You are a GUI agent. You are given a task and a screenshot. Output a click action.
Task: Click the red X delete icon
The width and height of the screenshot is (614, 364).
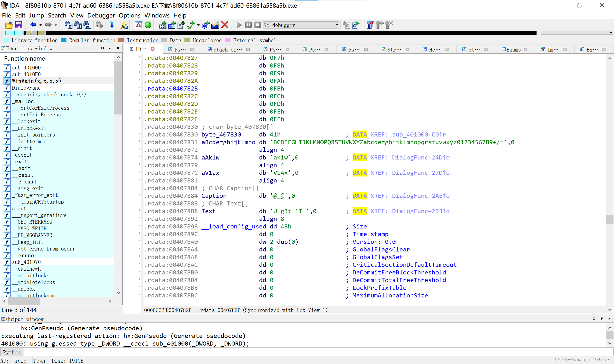pyautogui.click(x=225, y=25)
